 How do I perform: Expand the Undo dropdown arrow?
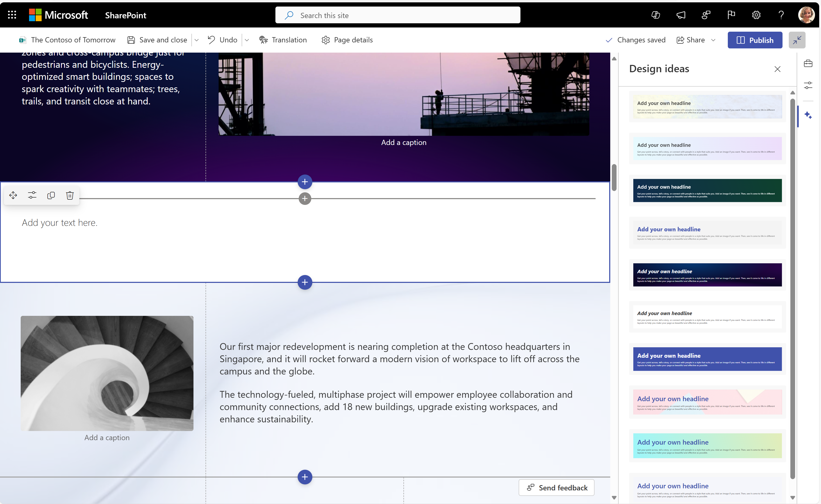tap(247, 40)
